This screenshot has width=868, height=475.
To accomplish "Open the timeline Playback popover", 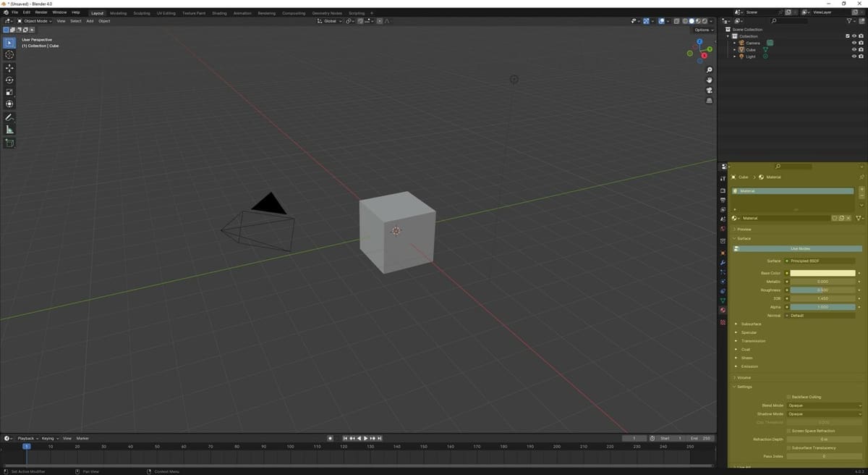I will pos(27,438).
